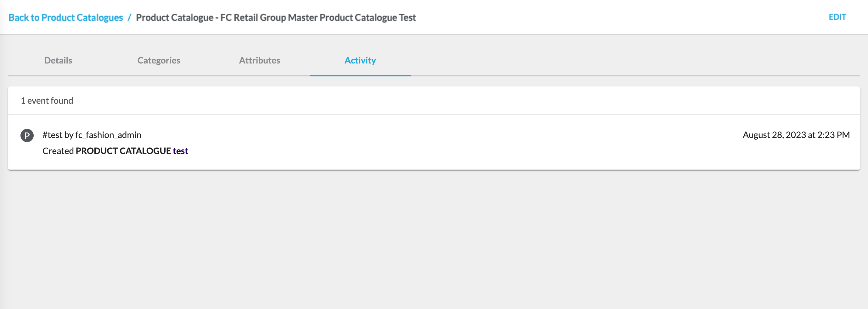Image resolution: width=868 pixels, height=309 pixels.
Task: Open the purple 'test' catalogue link
Action: (180, 151)
